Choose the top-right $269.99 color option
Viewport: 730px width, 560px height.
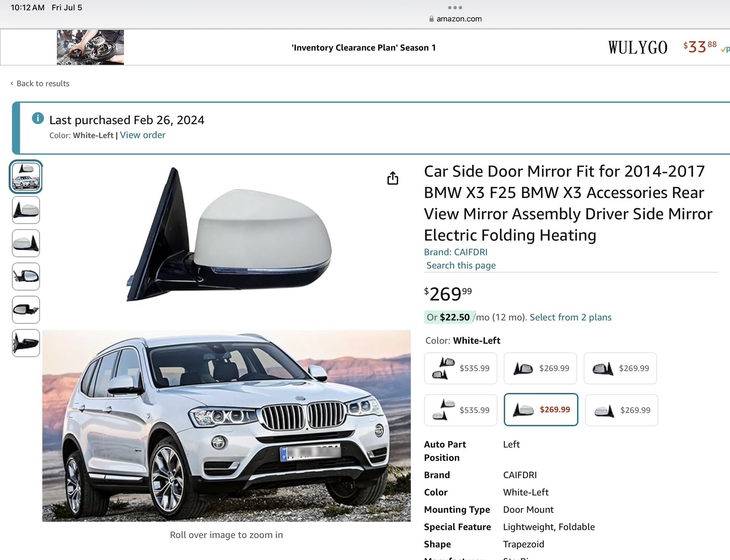[620, 368]
